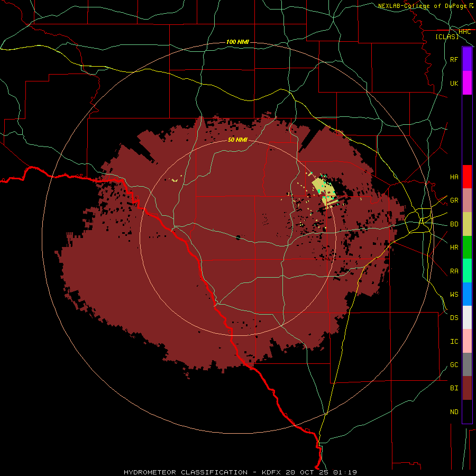Viewport: 476px width, 476px height.
Task: Click the UK magenta legend swatch
Action: point(467,83)
